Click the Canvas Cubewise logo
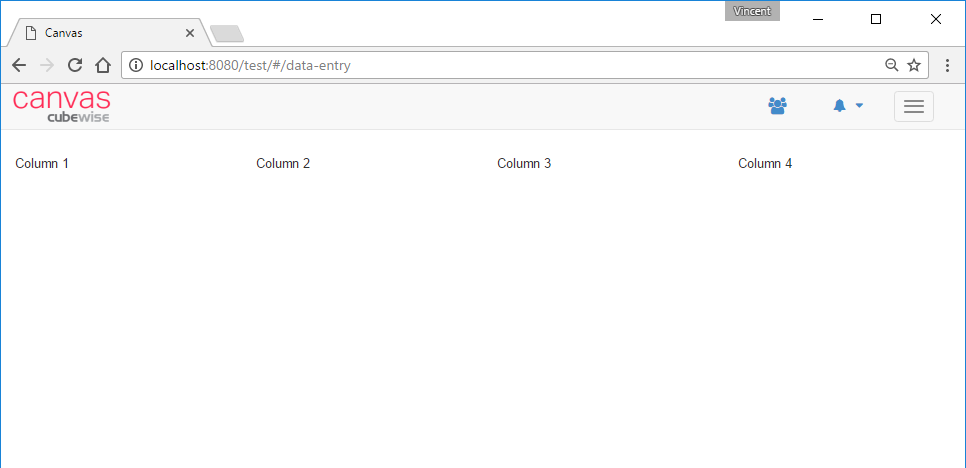This screenshot has height=468, width=966. 61,106
